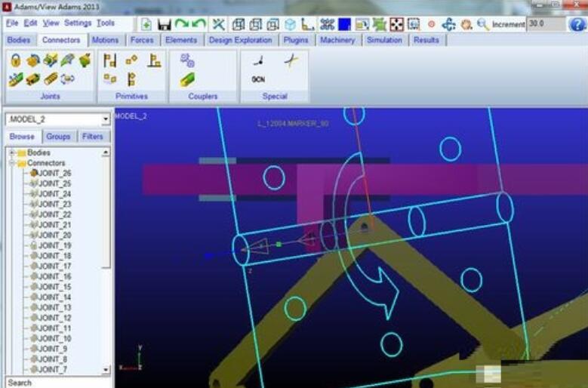Activate the dynamic translate arrows icon

pyautogui.click(x=448, y=25)
